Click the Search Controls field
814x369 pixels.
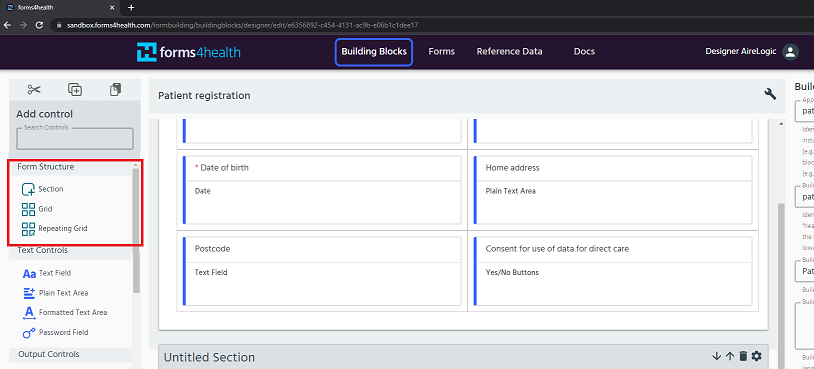(75, 139)
